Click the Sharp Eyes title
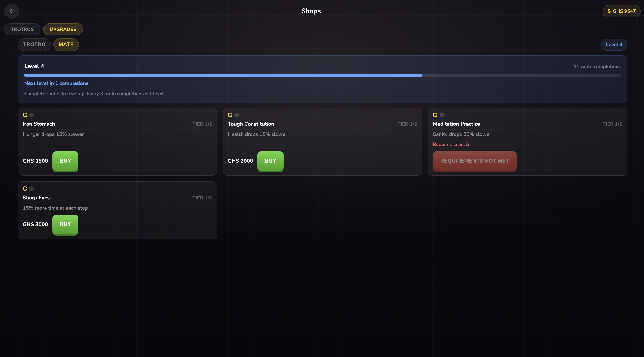This screenshot has width=644, height=357. tap(36, 198)
